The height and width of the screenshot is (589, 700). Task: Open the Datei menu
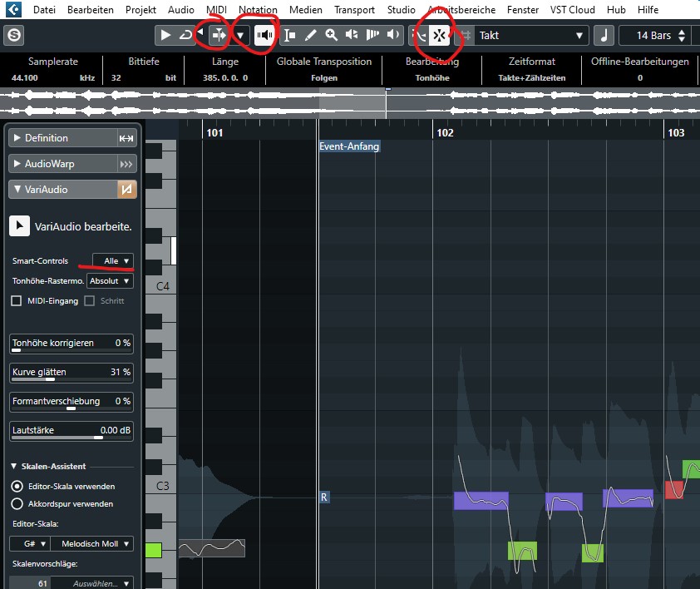[44, 9]
